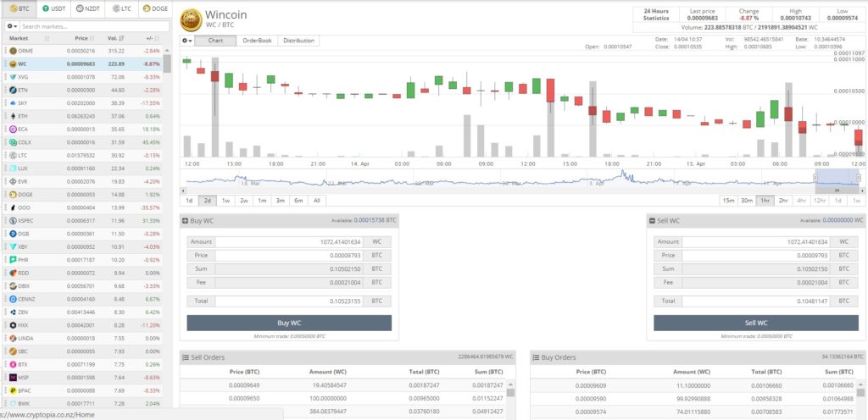The height and width of the screenshot is (420, 868).
Task: Select the RDD coin icon
Action: [x=13, y=273]
